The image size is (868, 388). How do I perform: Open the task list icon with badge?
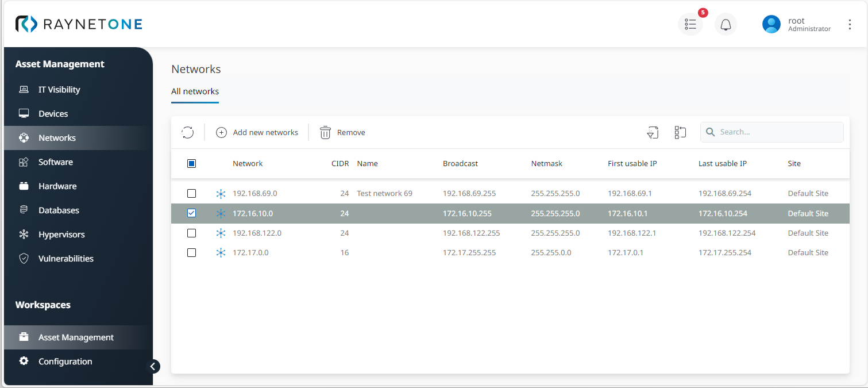pyautogui.click(x=690, y=25)
